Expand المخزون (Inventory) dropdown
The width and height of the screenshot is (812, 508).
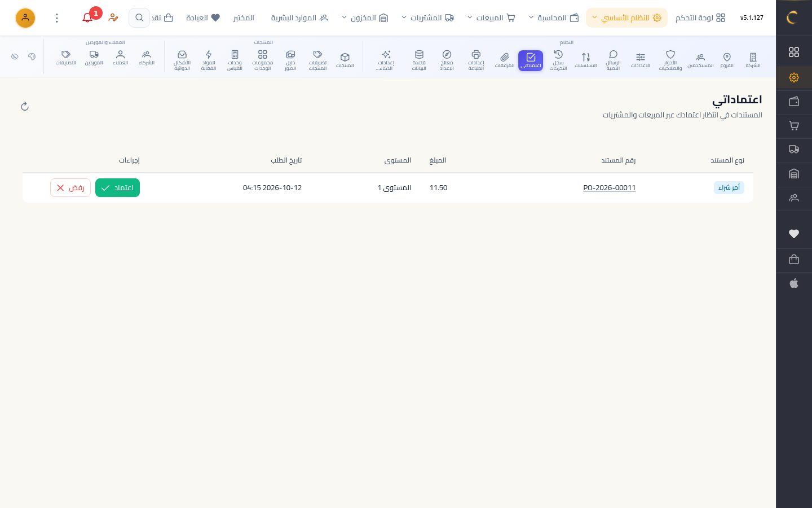point(365,18)
